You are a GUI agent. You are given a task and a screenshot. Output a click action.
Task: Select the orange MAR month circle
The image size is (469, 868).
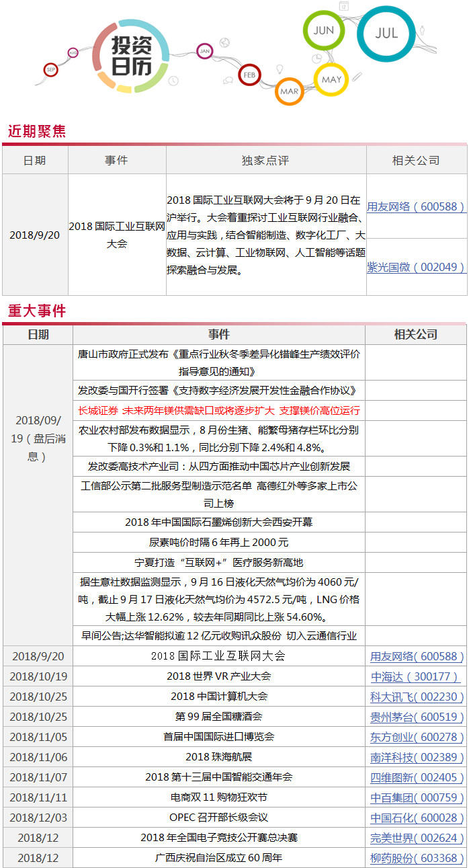[x=290, y=91]
